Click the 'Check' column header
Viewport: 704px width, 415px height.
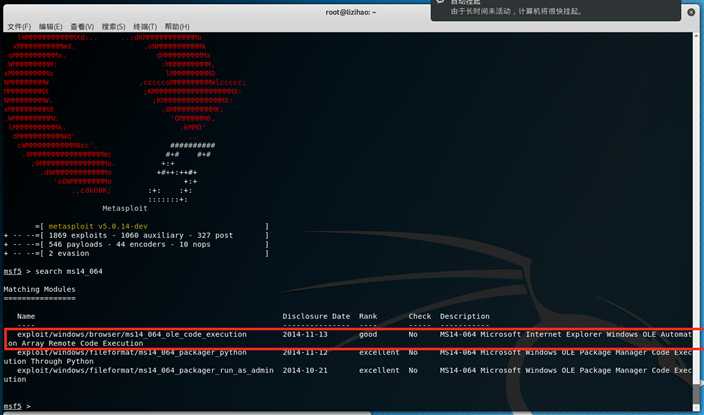[420, 316]
